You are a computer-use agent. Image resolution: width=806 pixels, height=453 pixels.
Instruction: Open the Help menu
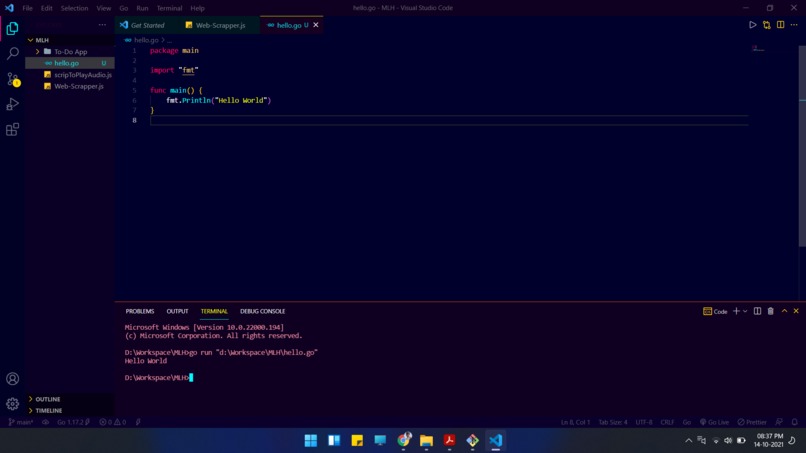[197, 8]
